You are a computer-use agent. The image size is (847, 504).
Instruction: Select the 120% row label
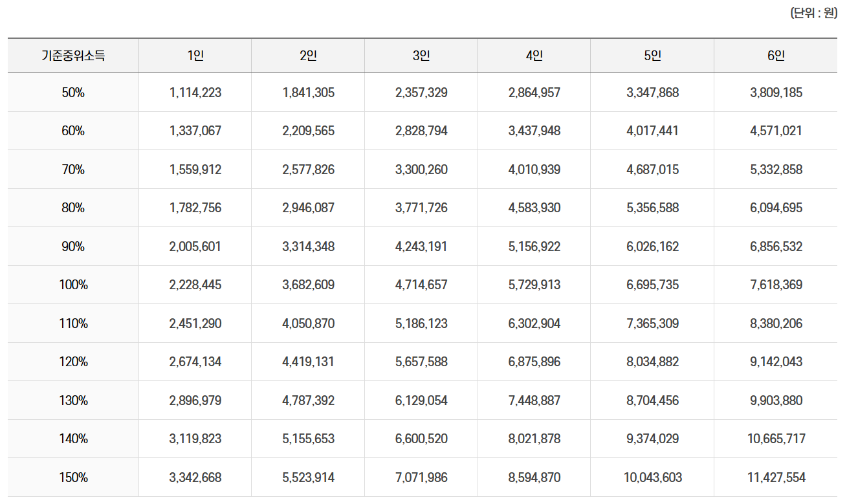coord(73,362)
